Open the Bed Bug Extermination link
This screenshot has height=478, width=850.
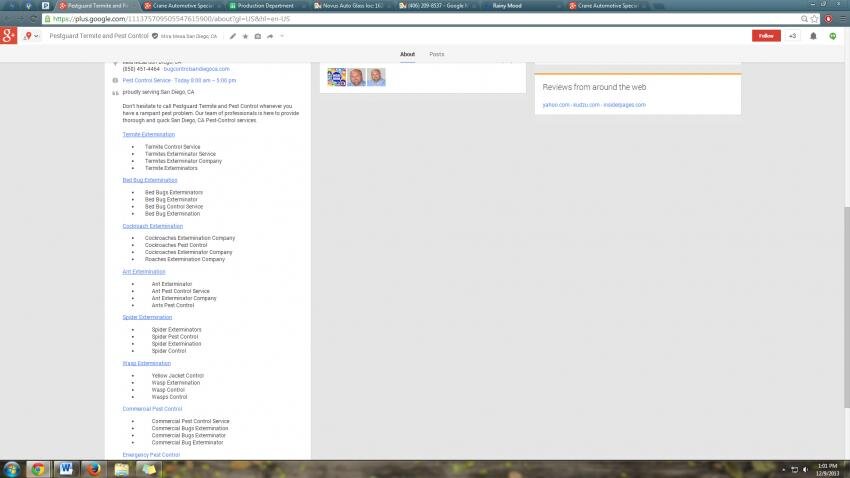pos(150,180)
